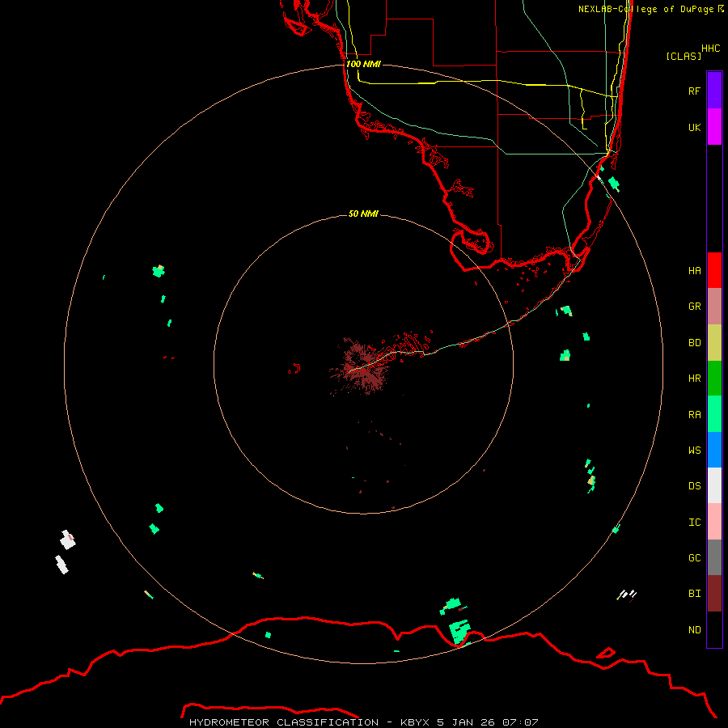Click the RA light green legend swatch

pyautogui.click(x=714, y=414)
